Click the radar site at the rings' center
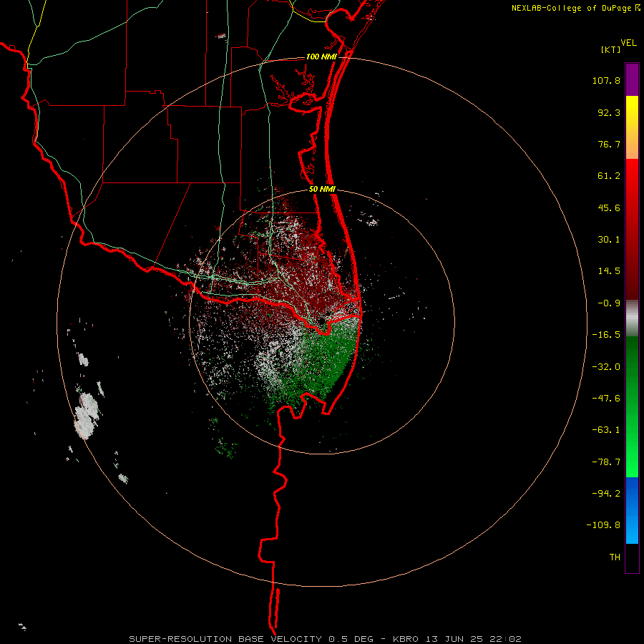Image resolution: width=644 pixels, height=644 pixels. [x=321, y=321]
